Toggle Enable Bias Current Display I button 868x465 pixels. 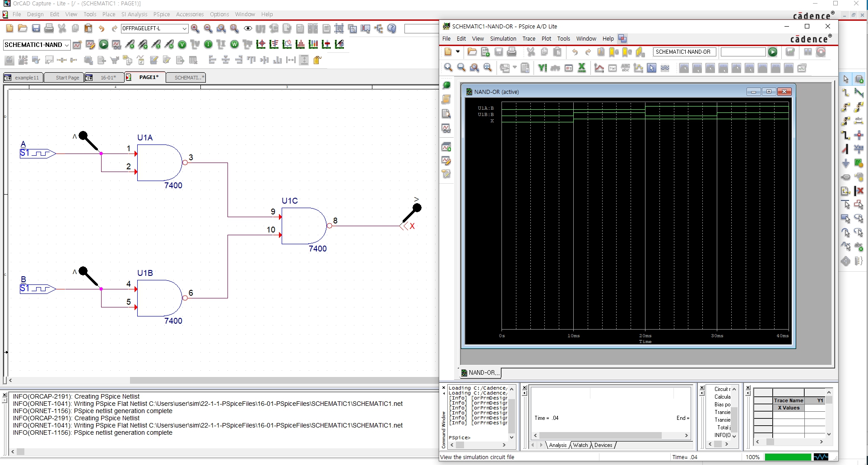click(208, 44)
